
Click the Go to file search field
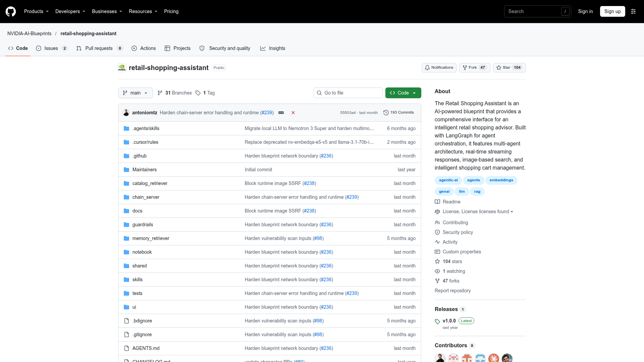click(348, 93)
